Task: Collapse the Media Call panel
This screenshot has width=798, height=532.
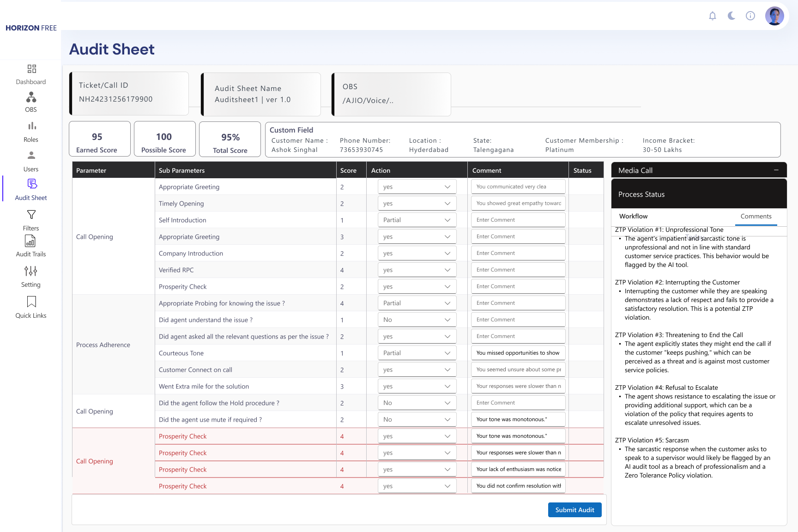Action: (776, 170)
